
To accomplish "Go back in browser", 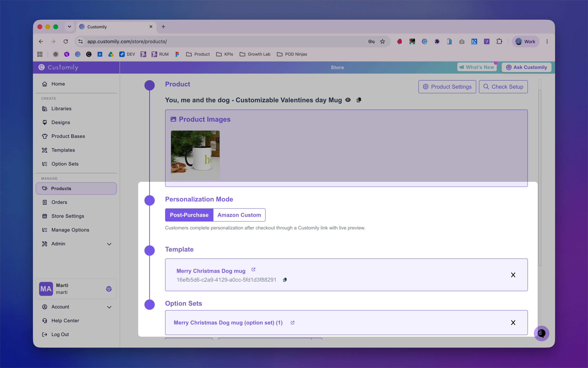I will pyautogui.click(x=41, y=42).
